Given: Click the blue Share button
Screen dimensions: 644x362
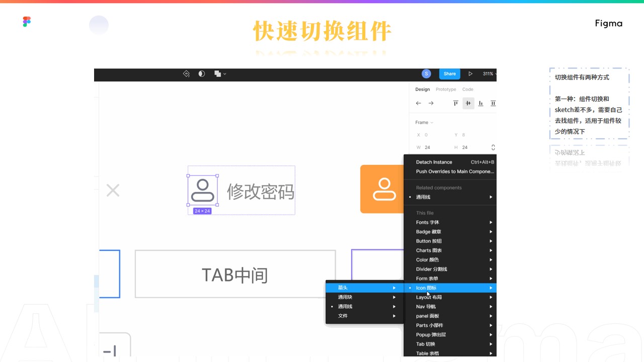Looking at the screenshot, I should [x=449, y=74].
